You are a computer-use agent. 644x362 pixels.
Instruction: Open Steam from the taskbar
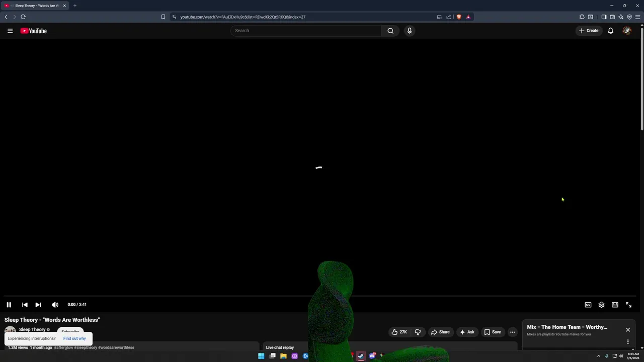(361, 356)
